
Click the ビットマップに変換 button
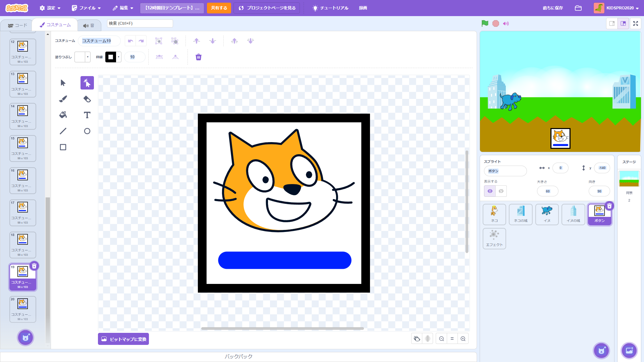click(123, 339)
